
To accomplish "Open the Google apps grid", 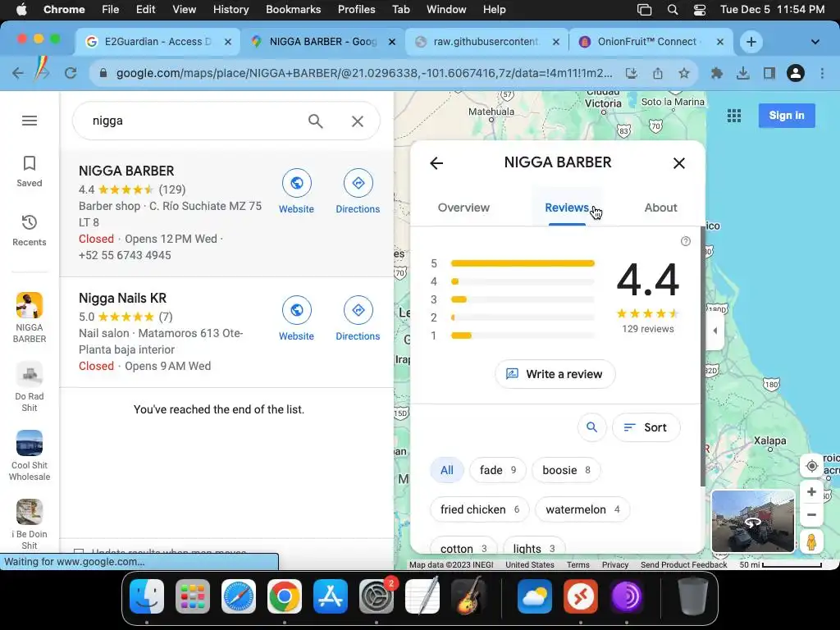I will 734,115.
